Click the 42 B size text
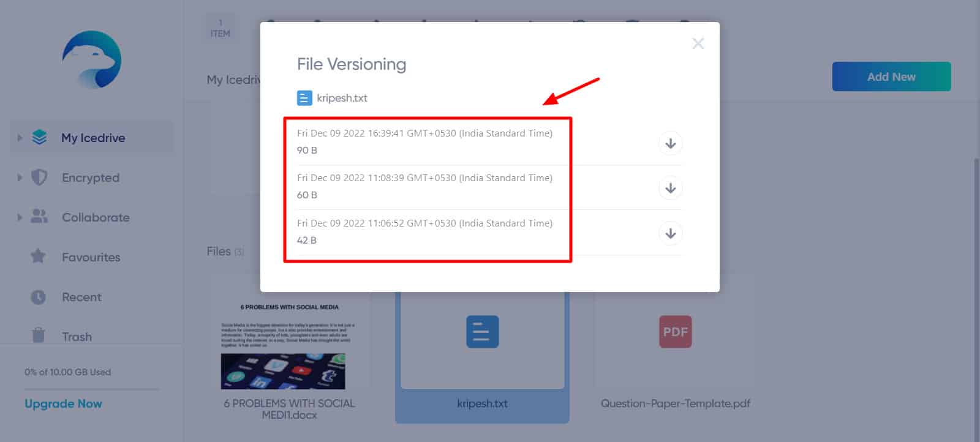This screenshot has width=980, height=442. (x=307, y=240)
